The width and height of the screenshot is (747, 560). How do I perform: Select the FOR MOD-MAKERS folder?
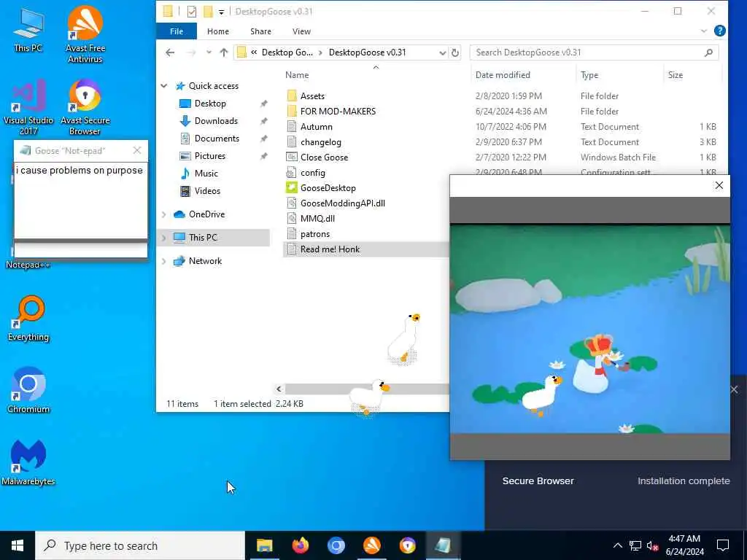point(337,111)
